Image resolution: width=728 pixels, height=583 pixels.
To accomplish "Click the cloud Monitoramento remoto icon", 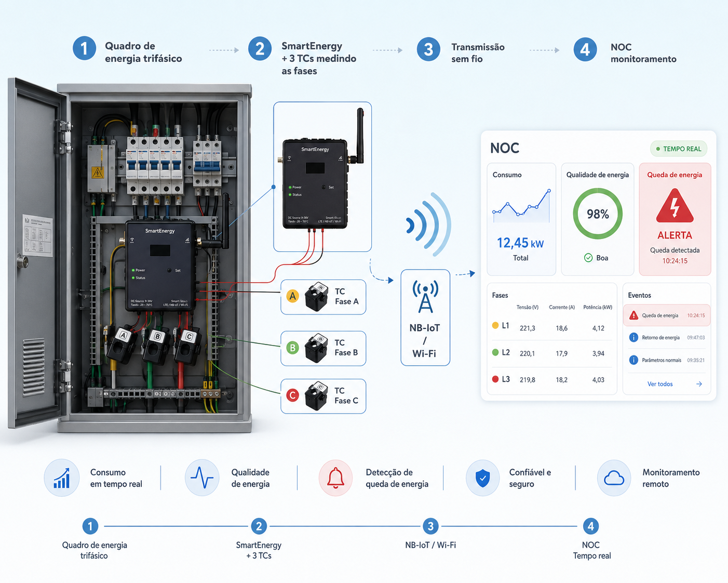I will coord(614,478).
